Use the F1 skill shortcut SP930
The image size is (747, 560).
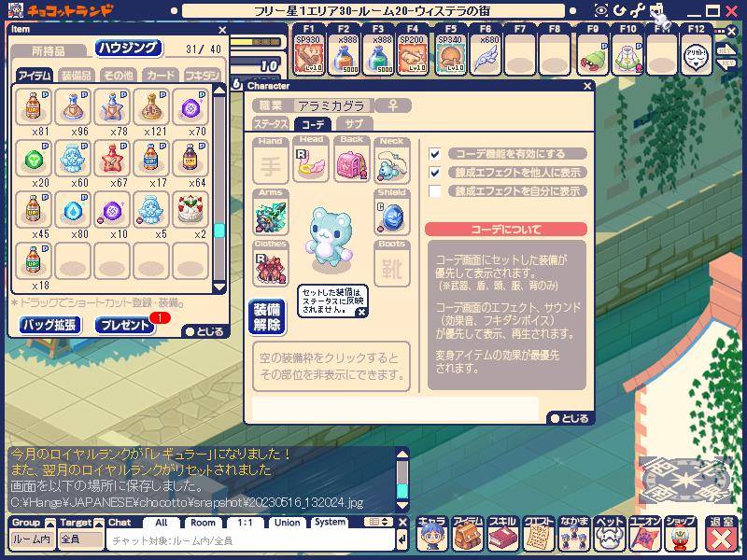(x=308, y=55)
